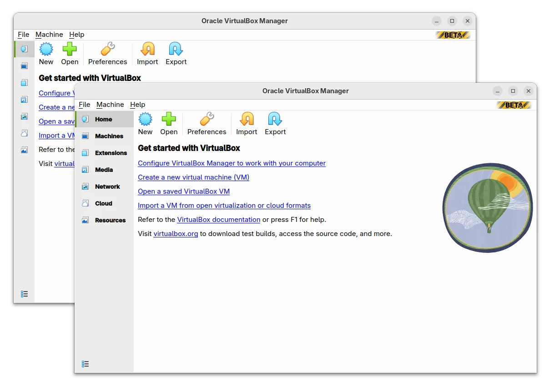This screenshot has height=392, width=554.
Task: Select Machines in front window sidebar
Action: click(105, 136)
